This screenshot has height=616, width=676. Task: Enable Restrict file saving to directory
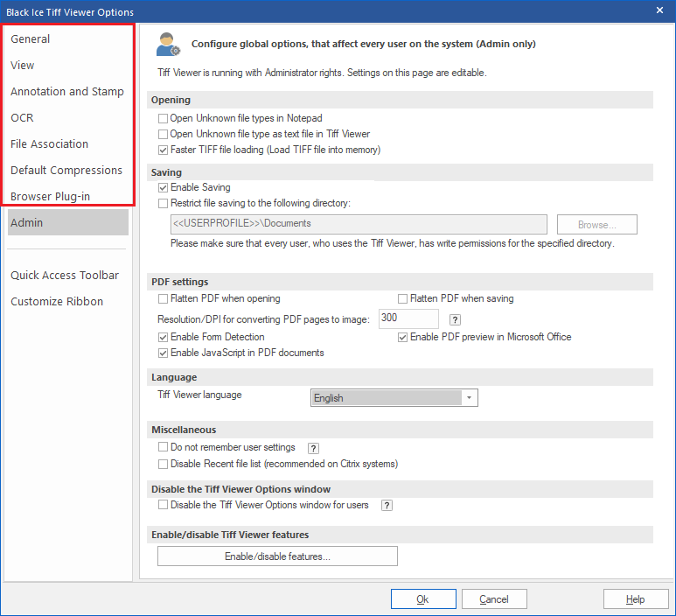pos(163,203)
